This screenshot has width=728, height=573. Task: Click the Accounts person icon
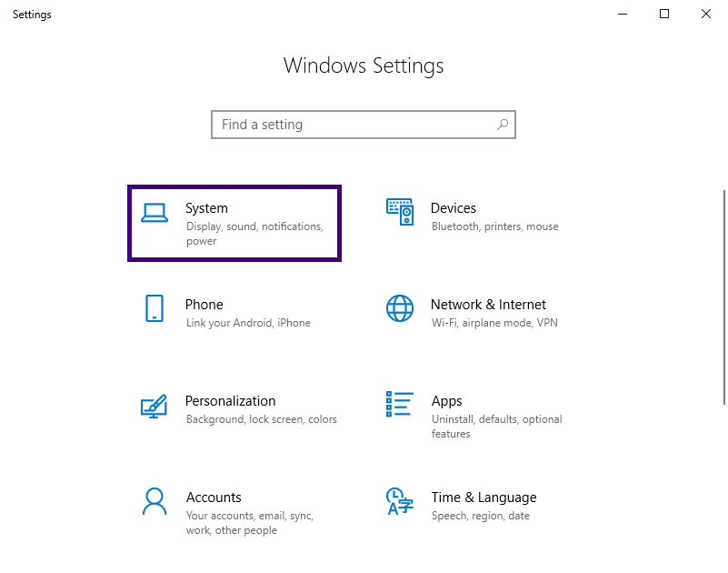tap(155, 501)
